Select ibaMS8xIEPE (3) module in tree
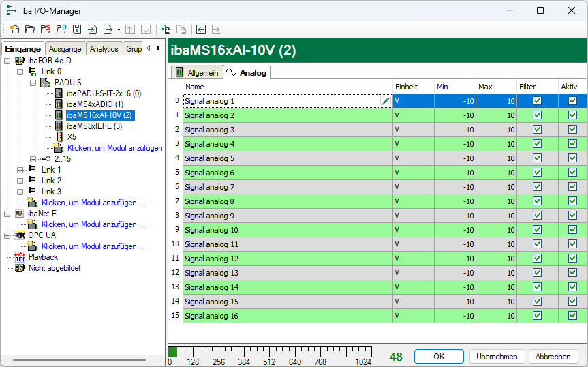This screenshot has width=588, height=367. [x=94, y=126]
